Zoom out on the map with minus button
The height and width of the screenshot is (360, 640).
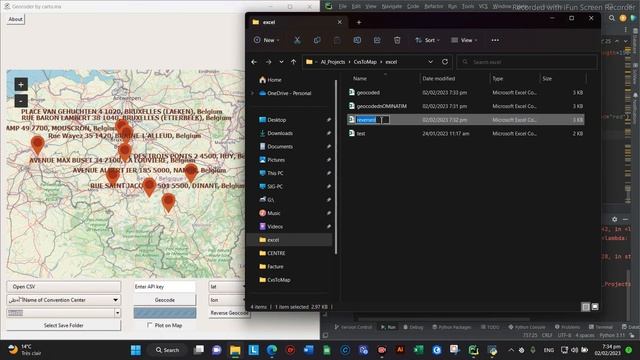pos(21,100)
